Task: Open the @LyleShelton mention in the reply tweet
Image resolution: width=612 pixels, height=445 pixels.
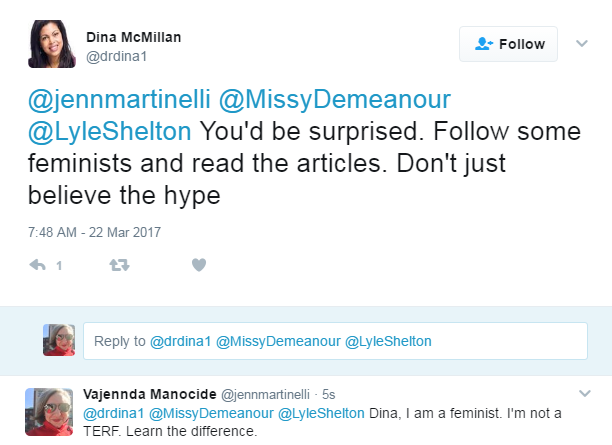Action: coord(321,413)
